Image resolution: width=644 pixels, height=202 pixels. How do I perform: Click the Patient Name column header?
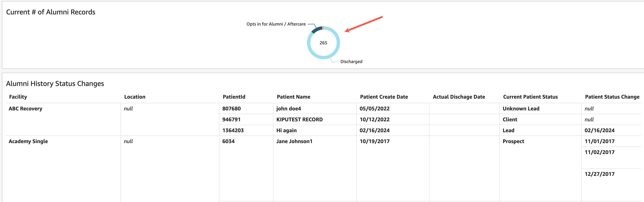[293, 97]
